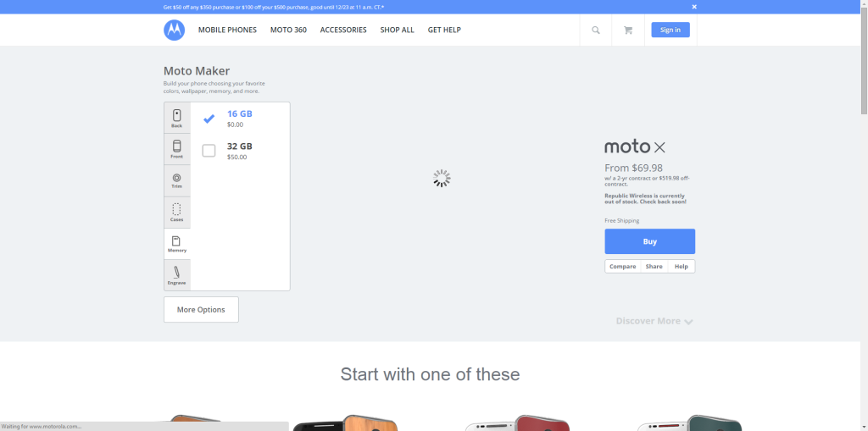Viewport: 868px width, 431px height.
Task: Click the Share button
Action: click(x=654, y=266)
